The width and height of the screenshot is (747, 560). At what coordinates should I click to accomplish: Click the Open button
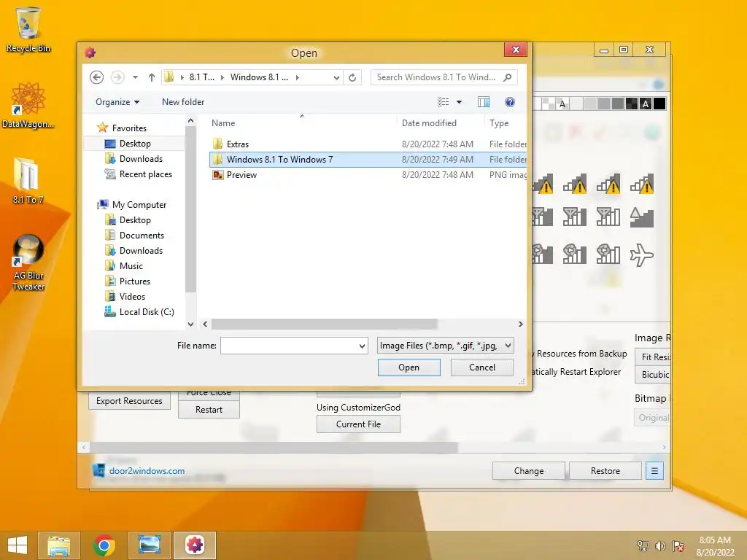[409, 367]
